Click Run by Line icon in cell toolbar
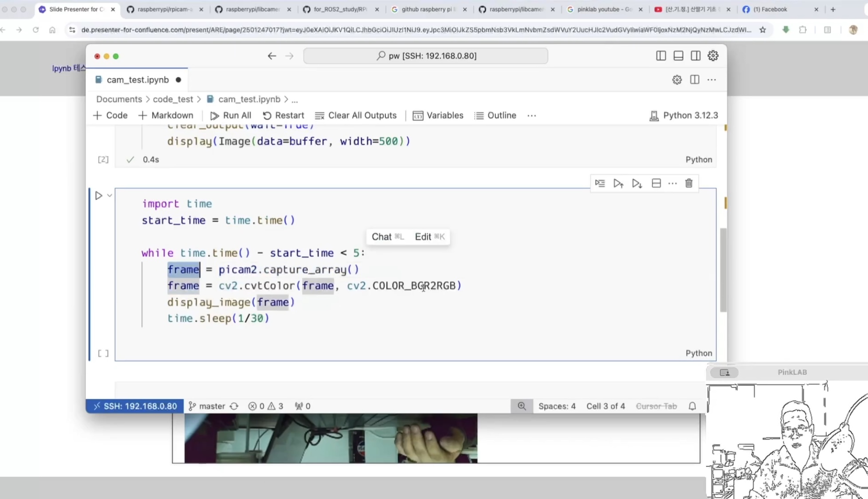The width and height of the screenshot is (868, 499). click(600, 183)
